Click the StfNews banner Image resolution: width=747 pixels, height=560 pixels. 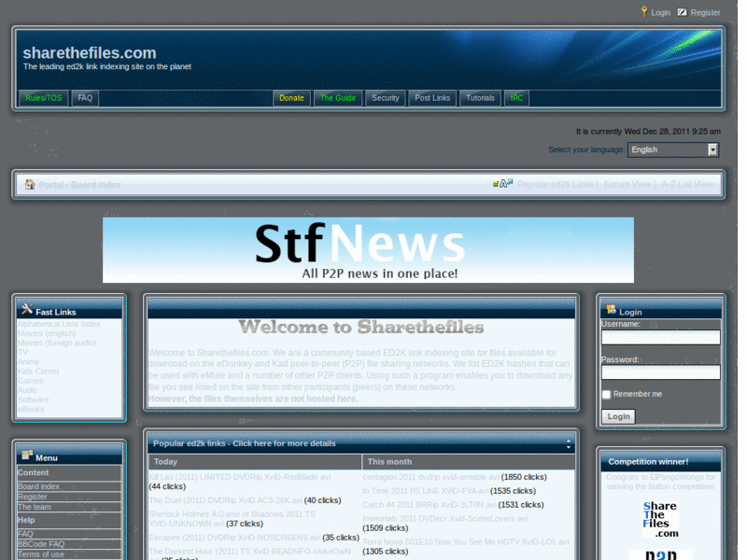click(368, 250)
